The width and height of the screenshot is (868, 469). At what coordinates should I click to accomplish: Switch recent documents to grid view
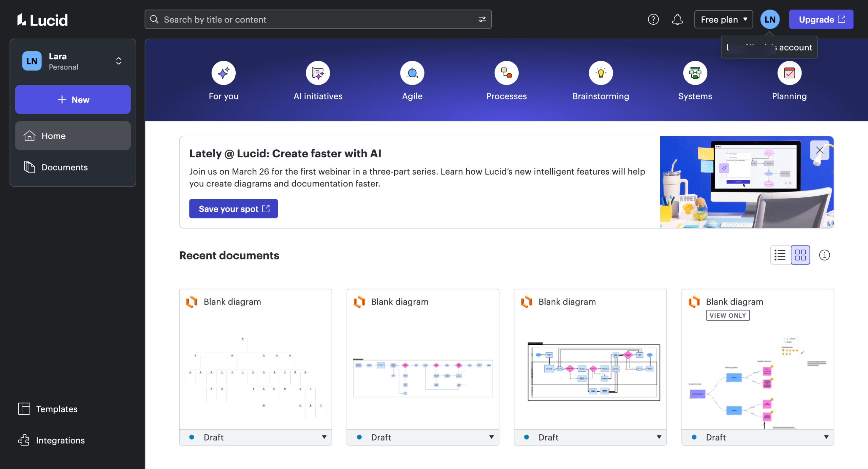tap(800, 255)
